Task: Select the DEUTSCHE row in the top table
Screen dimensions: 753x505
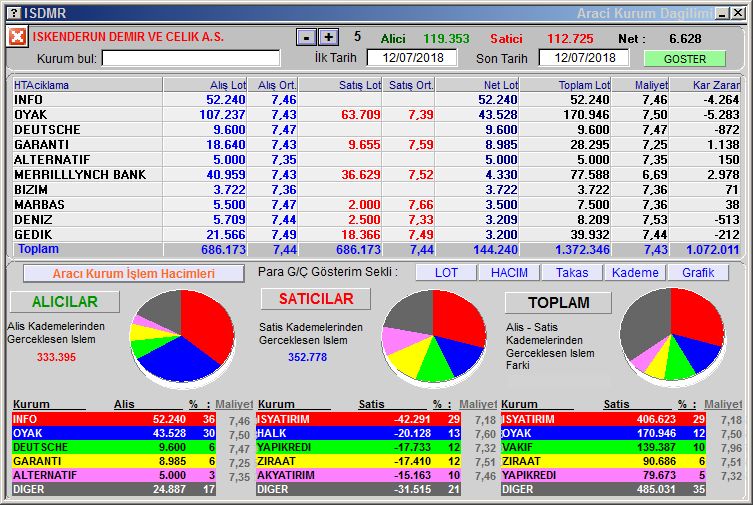Action: click(x=376, y=130)
